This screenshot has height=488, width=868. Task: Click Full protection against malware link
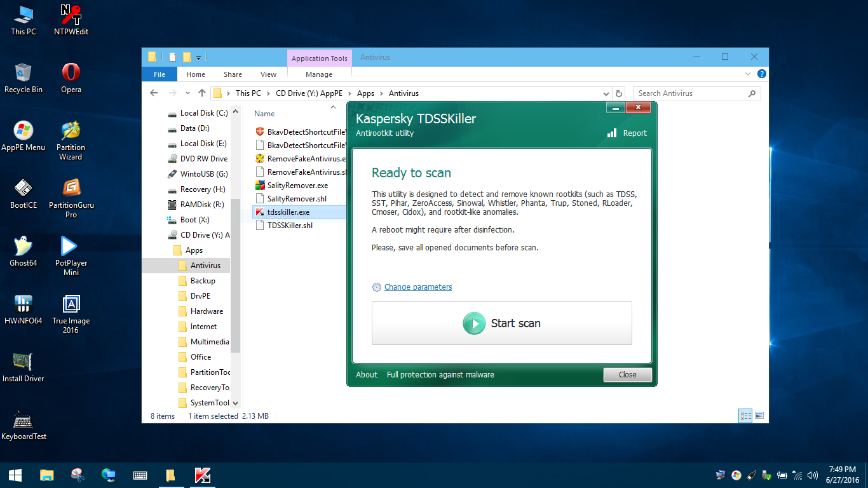[x=440, y=375]
